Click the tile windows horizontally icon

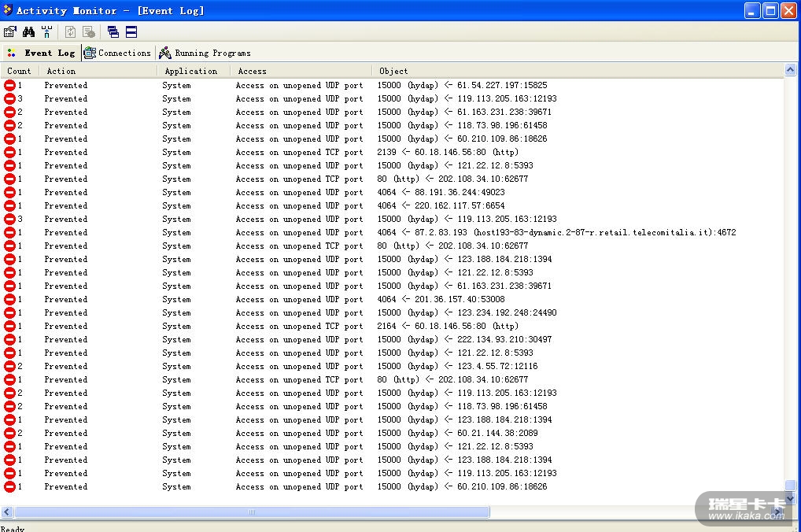point(131,32)
